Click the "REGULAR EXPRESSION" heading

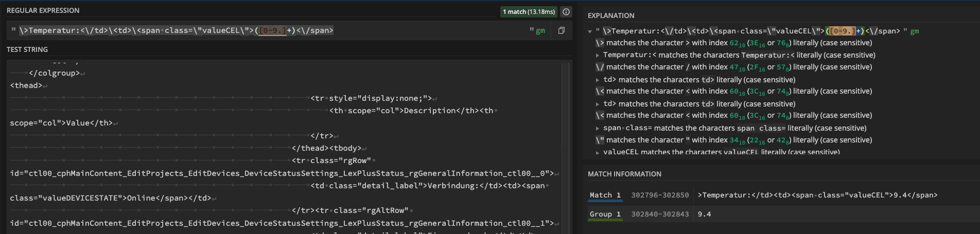coord(43,10)
